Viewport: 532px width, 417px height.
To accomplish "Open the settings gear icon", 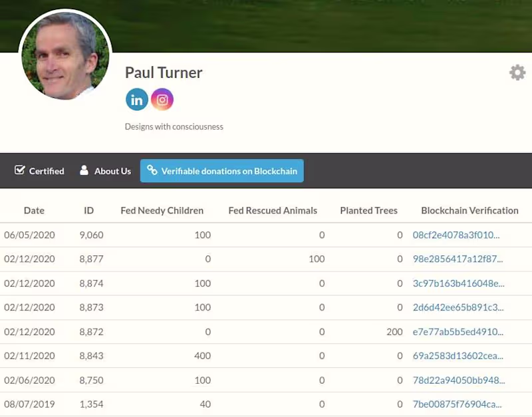I will pyautogui.click(x=517, y=72).
